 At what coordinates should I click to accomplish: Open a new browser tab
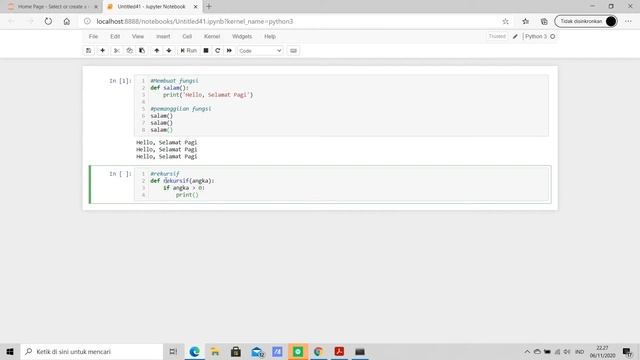[209, 7]
